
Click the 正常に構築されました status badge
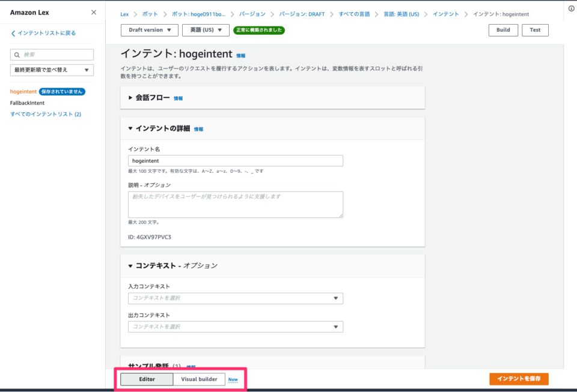point(259,30)
